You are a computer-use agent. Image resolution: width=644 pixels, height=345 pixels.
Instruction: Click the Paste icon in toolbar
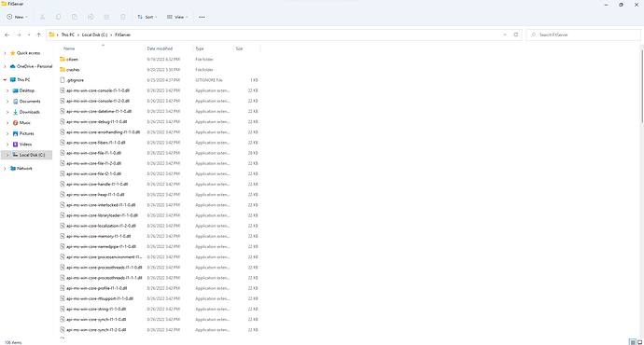click(x=75, y=17)
